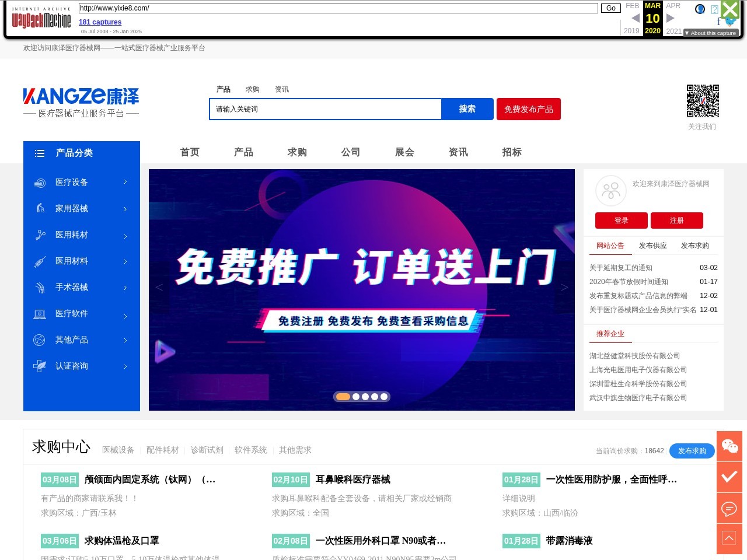
Task: Open the 展会 menu item
Action: [x=404, y=152]
